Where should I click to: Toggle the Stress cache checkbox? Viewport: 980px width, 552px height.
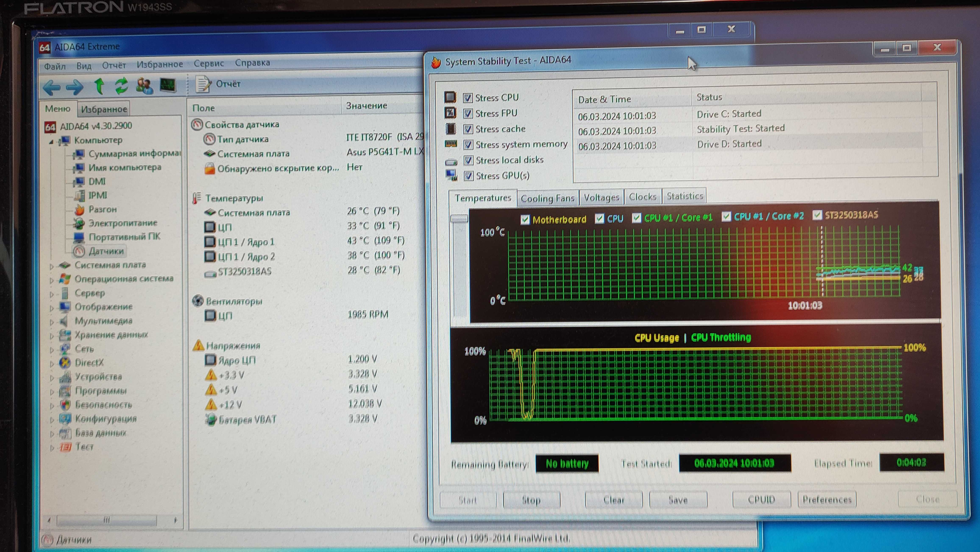click(468, 129)
